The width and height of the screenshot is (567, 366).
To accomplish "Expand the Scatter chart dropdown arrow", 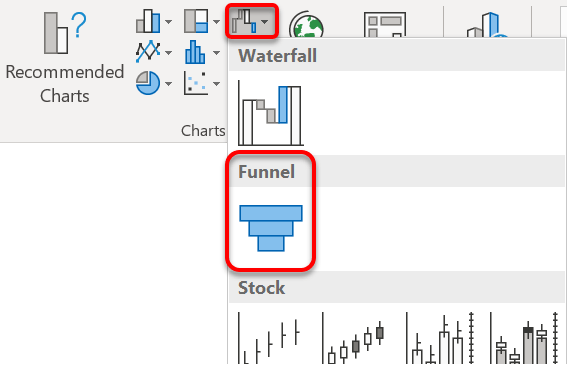I will coord(216,84).
